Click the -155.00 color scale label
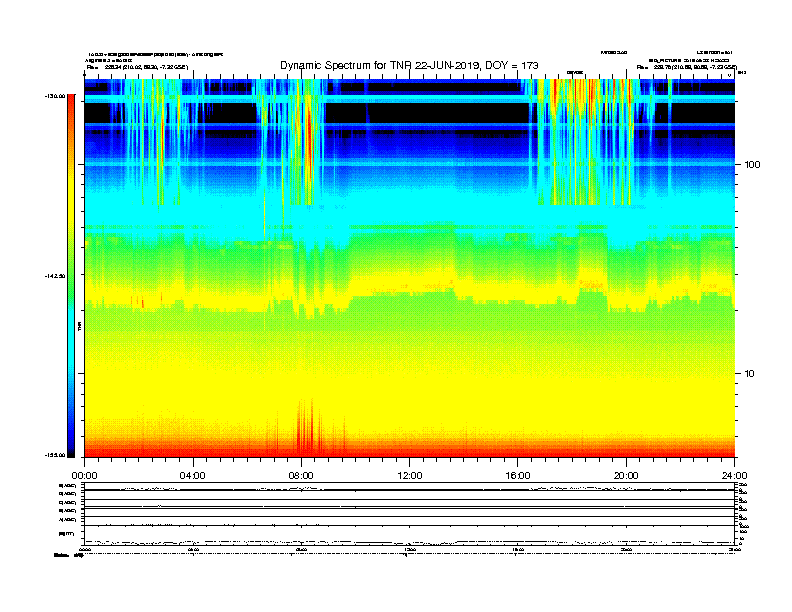 pyautogui.click(x=55, y=455)
